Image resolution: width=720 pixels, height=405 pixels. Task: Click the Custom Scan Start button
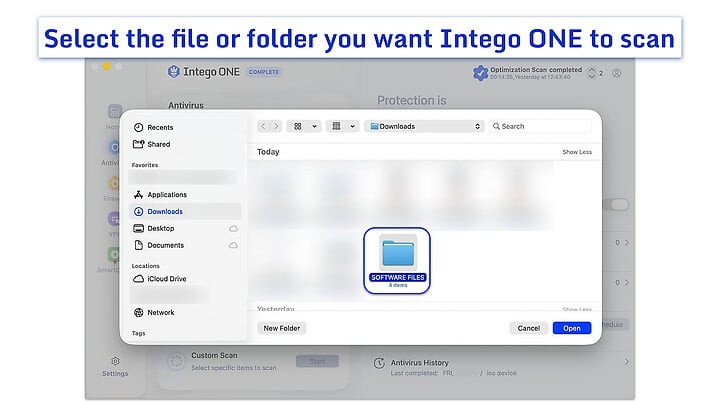(x=317, y=361)
